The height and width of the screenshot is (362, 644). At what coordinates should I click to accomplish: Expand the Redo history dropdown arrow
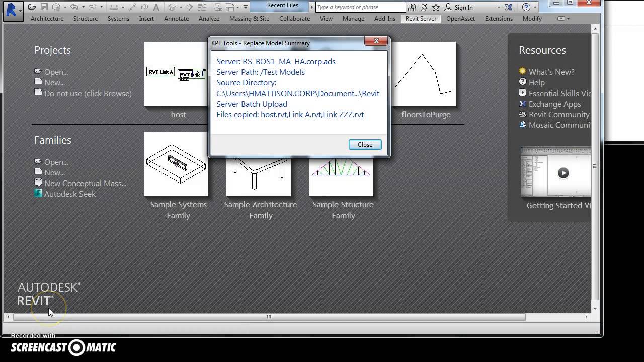[101, 8]
